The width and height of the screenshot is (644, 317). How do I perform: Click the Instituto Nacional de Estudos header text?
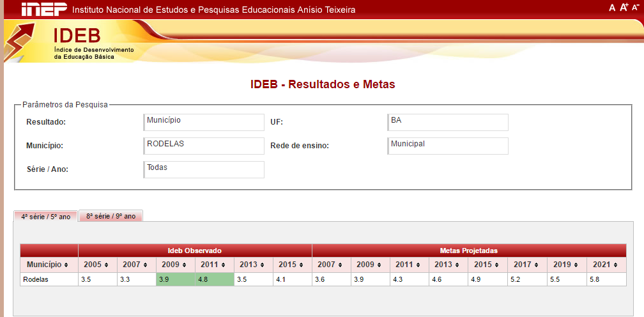point(214,10)
